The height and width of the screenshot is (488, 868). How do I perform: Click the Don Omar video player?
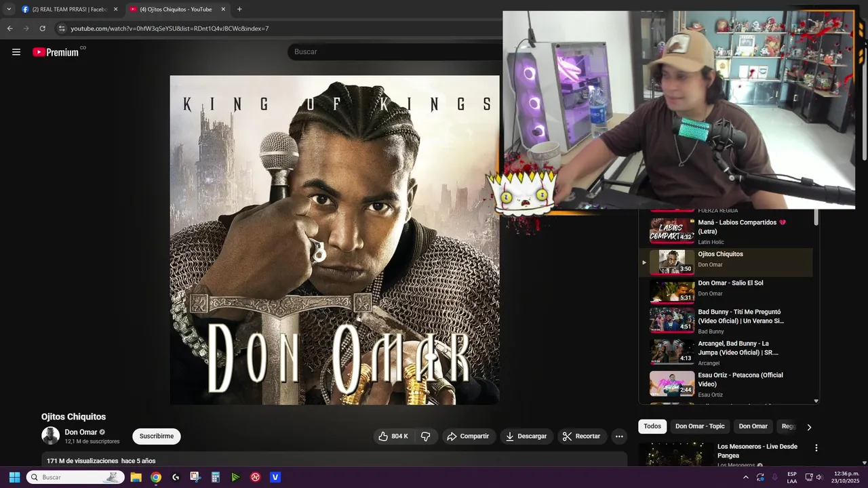tap(334, 240)
